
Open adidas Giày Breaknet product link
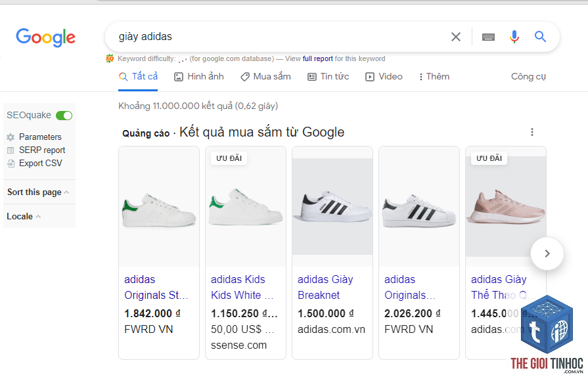(x=325, y=287)
